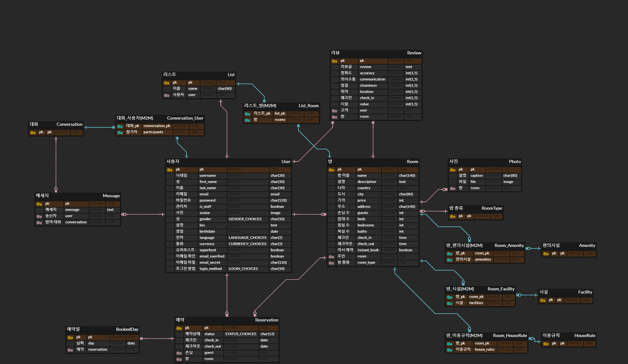Click primary key icon in HouseRule table
The image size is (628, 364).
(546, 344)
